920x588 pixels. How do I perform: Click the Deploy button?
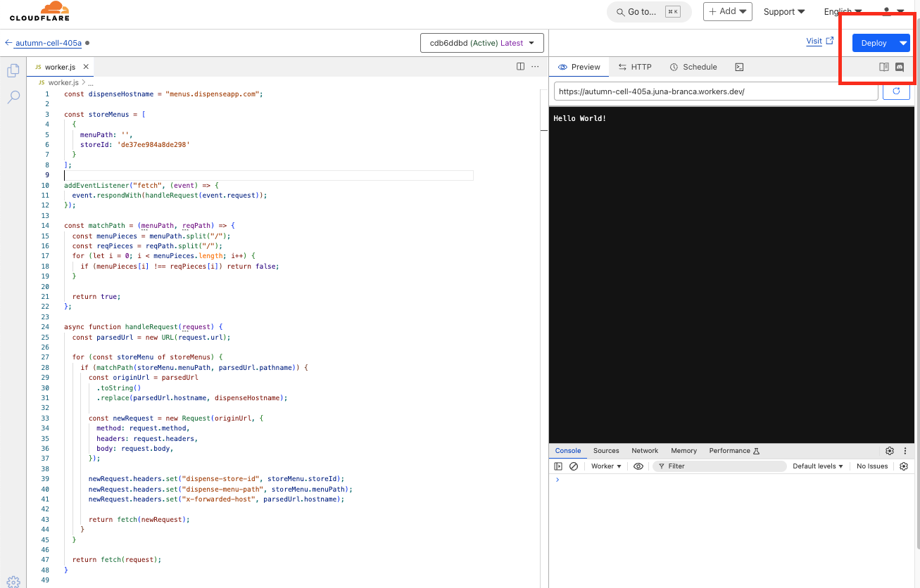click(x=874, y=43)
